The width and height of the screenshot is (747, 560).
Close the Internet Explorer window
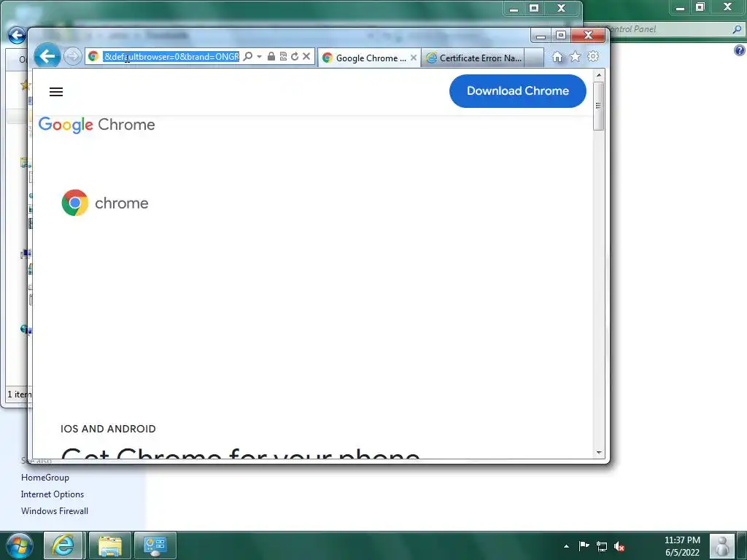[x=588, y=35]
